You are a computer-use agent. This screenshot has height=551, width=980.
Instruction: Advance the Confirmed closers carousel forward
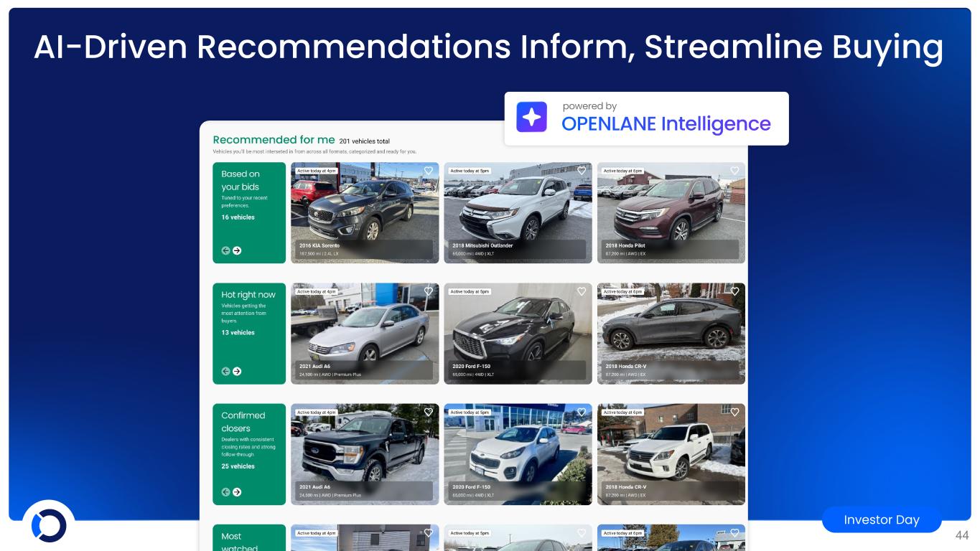point(237,491)
